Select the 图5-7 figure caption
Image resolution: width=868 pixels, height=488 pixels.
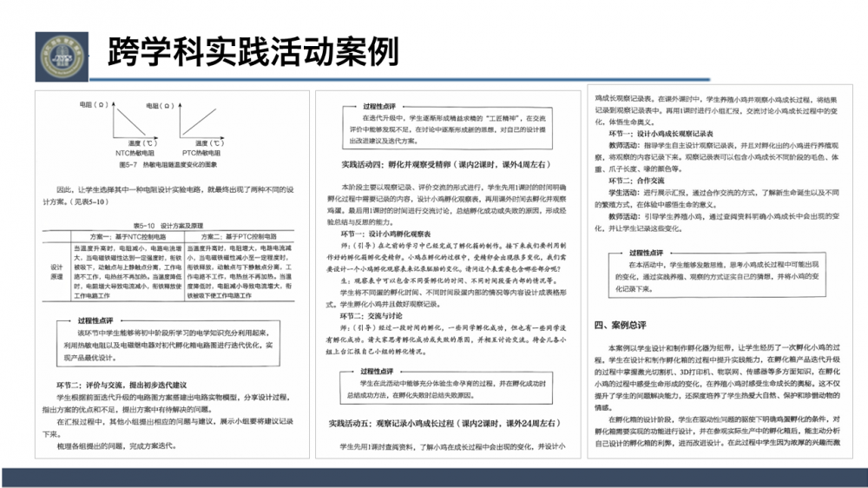pos(167,163)
